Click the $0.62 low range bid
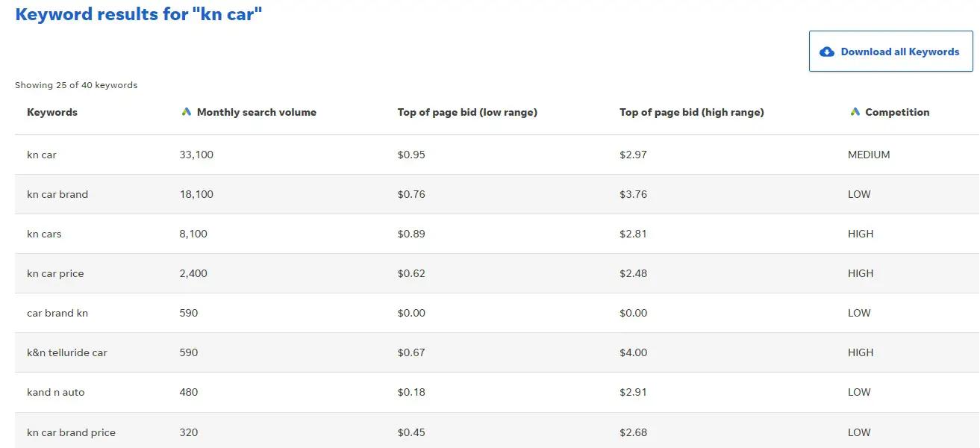 pos(411,273)
